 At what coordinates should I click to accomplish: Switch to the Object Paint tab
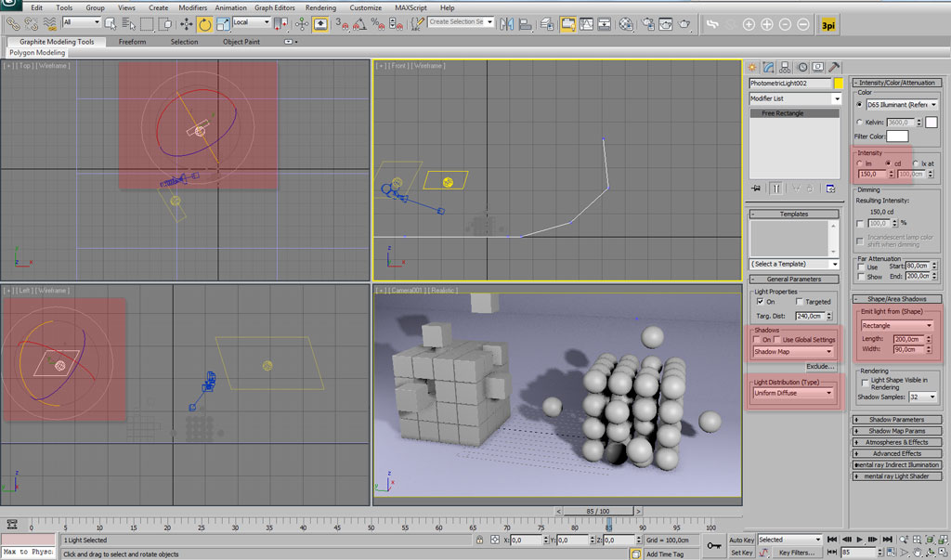click(x=241, y=42)
